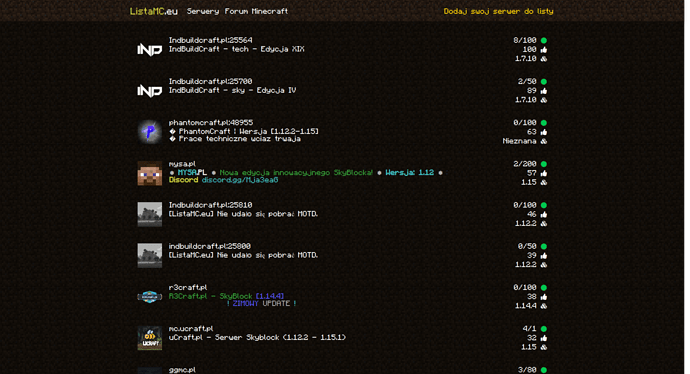Click the thumbs-up icon next to 100 votes

pyautogui.click(x=544, y=50)
